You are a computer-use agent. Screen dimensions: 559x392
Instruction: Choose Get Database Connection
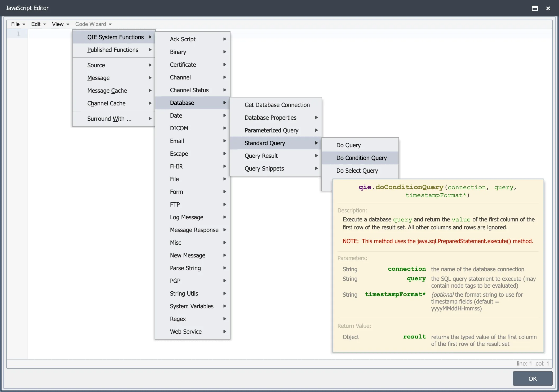point(276,105)
